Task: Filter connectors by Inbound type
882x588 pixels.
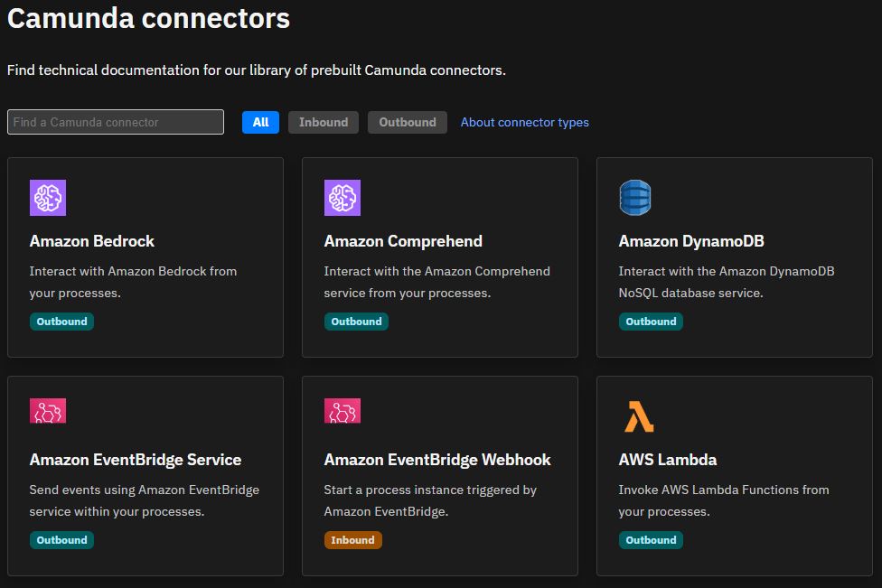Action: pyautogui.click(x=324, y=123)
